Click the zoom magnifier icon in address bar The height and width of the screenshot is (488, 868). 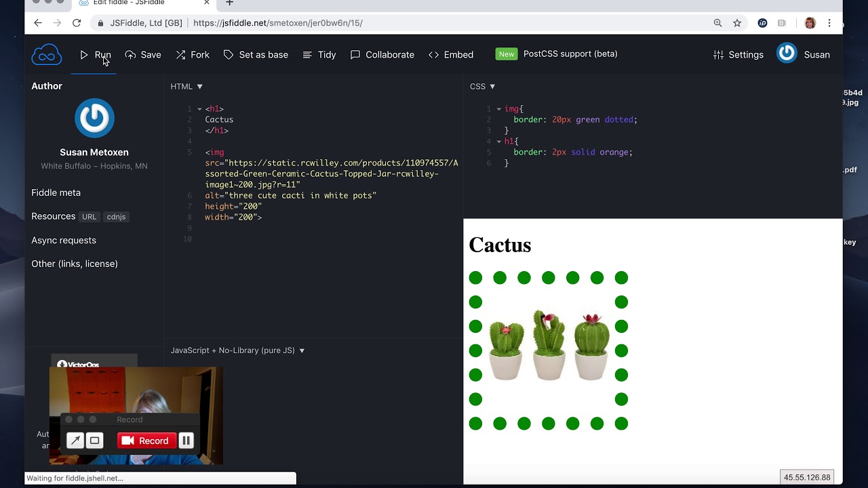pyautogui.click(x=717, y=23)
